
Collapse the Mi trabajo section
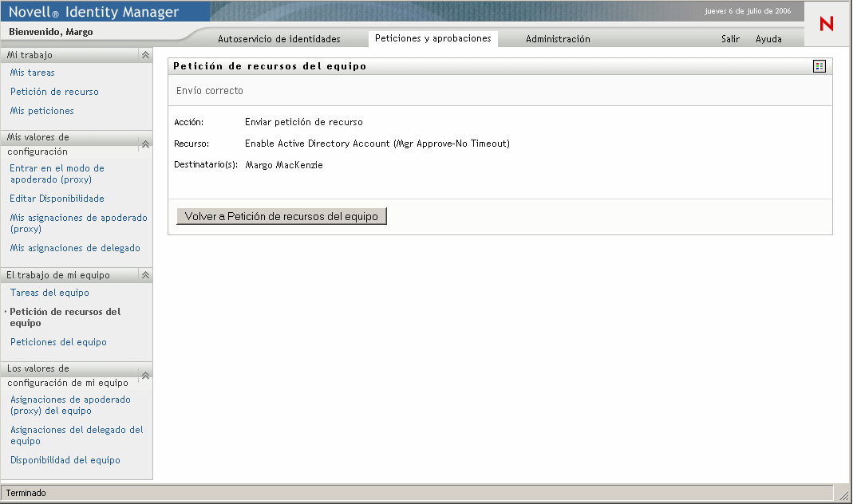coord(145,55)
